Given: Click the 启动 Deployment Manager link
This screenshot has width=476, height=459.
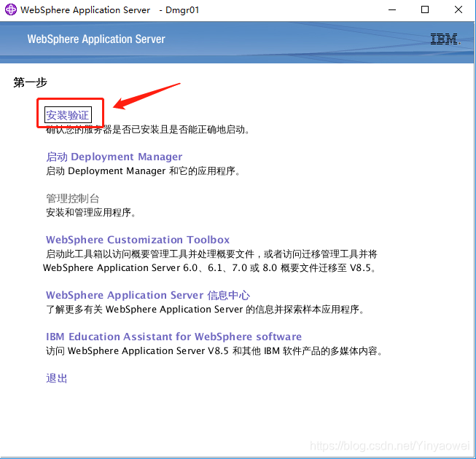Looking at the screenshot, I should (x=114, y=157).
